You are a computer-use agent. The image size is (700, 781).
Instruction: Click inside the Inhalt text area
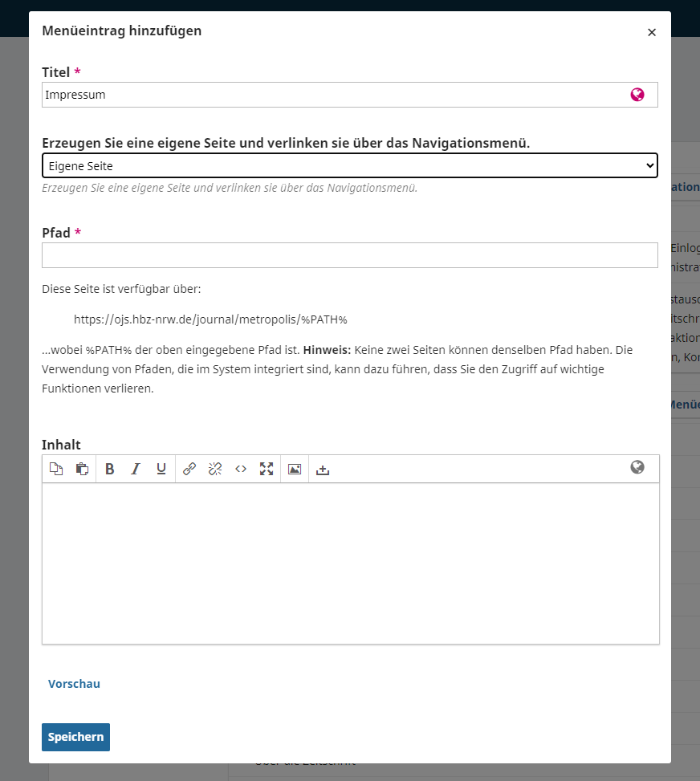pos(350,563)
